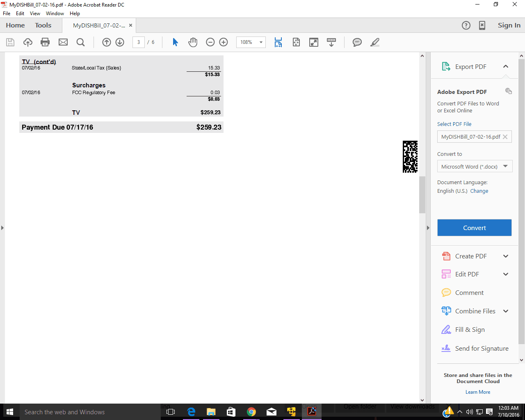Open the File menu
Image resolution: width=525 pixels, height=420 pixels.
click(x=7, y=14)
